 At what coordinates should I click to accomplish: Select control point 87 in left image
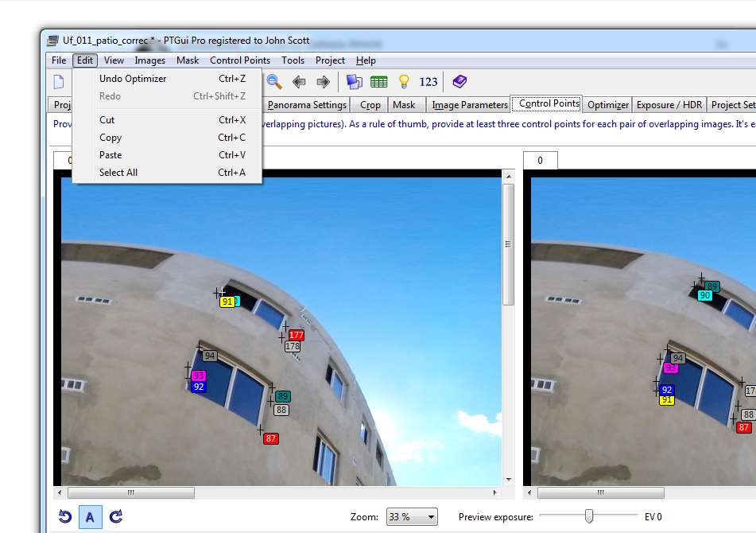tap(270, 438)
